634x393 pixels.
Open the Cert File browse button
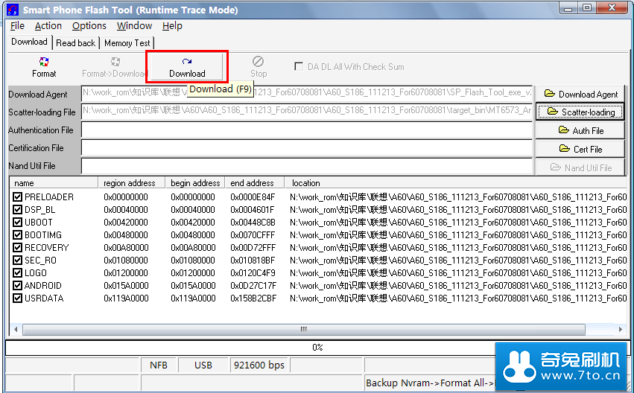click(580, 149)
